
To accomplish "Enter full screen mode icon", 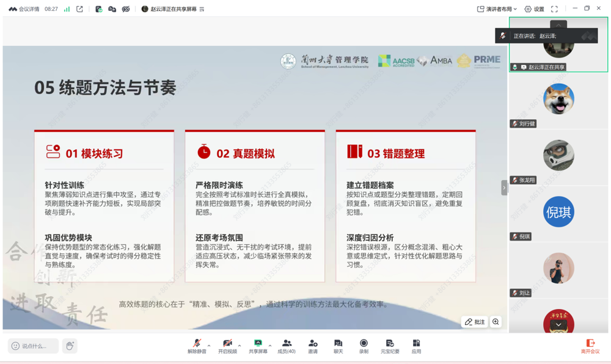I will (555, 9).
